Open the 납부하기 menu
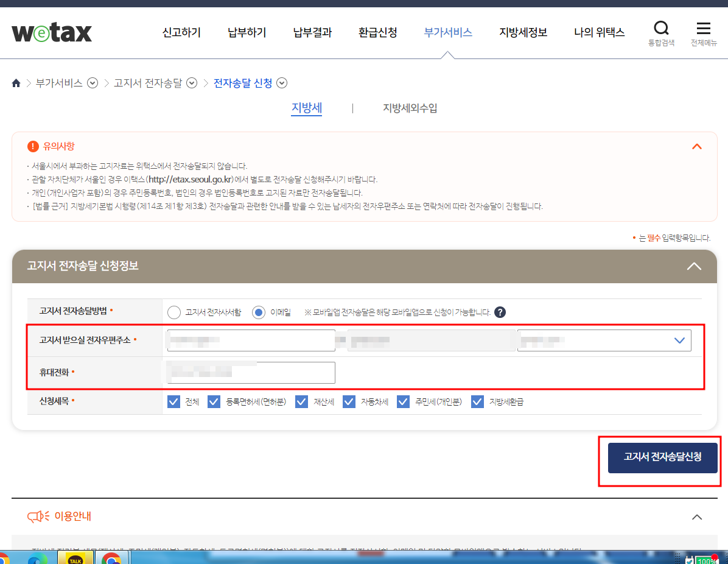The image size is (728, 564). point(246,33)
